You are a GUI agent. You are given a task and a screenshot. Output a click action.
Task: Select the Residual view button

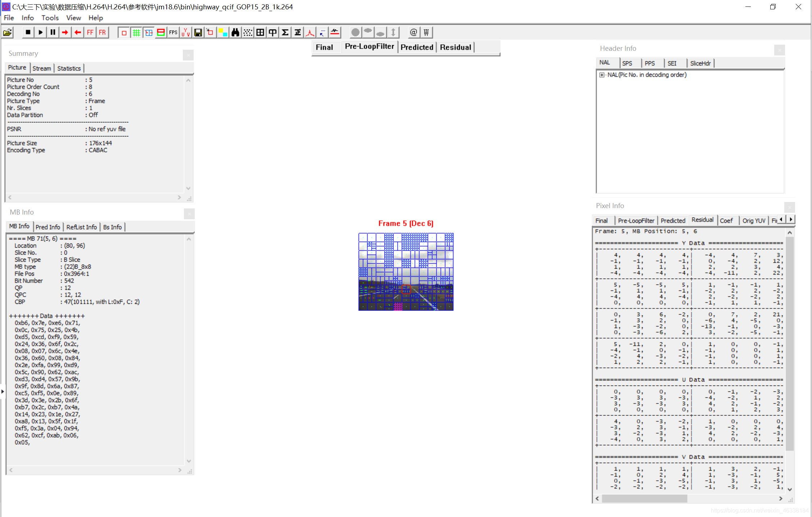[x=455, y=47]
